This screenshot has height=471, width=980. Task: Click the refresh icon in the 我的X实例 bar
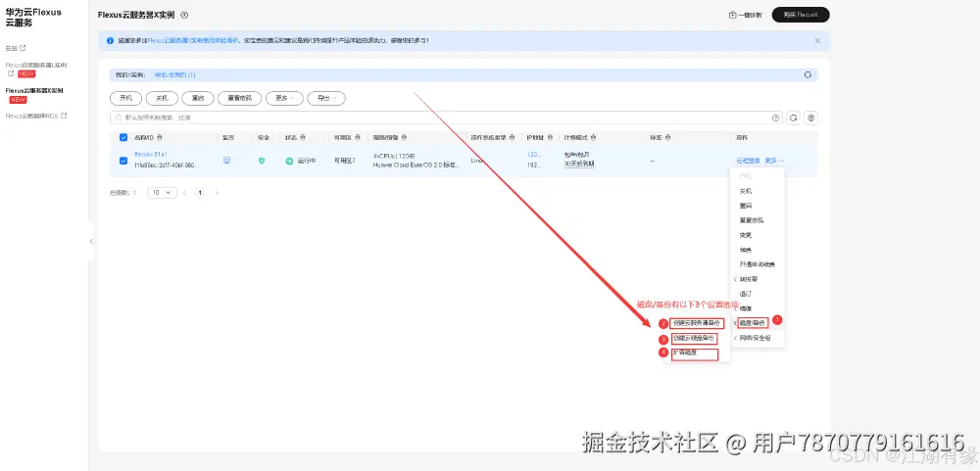808,75
